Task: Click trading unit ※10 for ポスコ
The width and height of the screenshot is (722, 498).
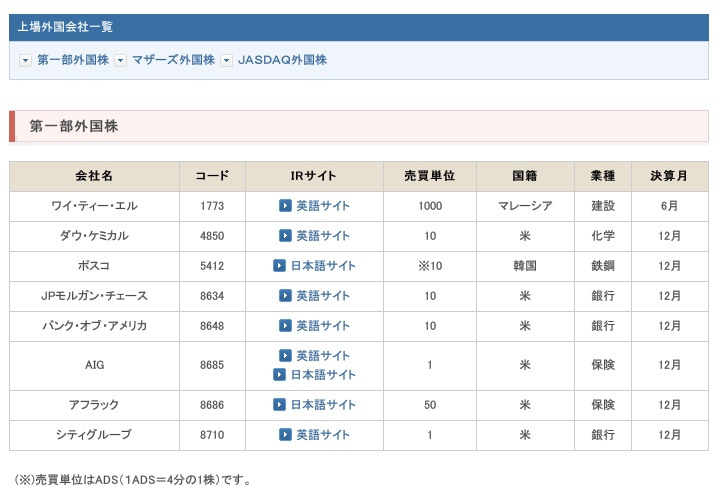Action: (x=430, y=266)
